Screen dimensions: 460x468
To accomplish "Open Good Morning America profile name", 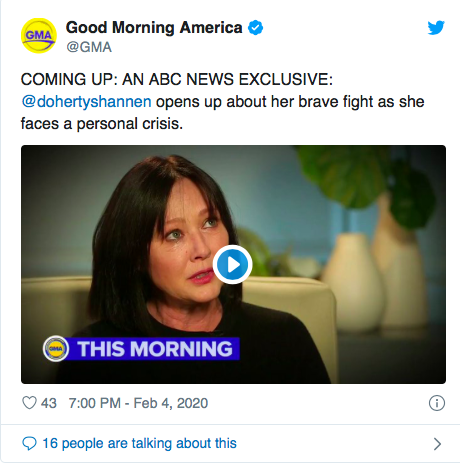I will [x=154, y=27].
